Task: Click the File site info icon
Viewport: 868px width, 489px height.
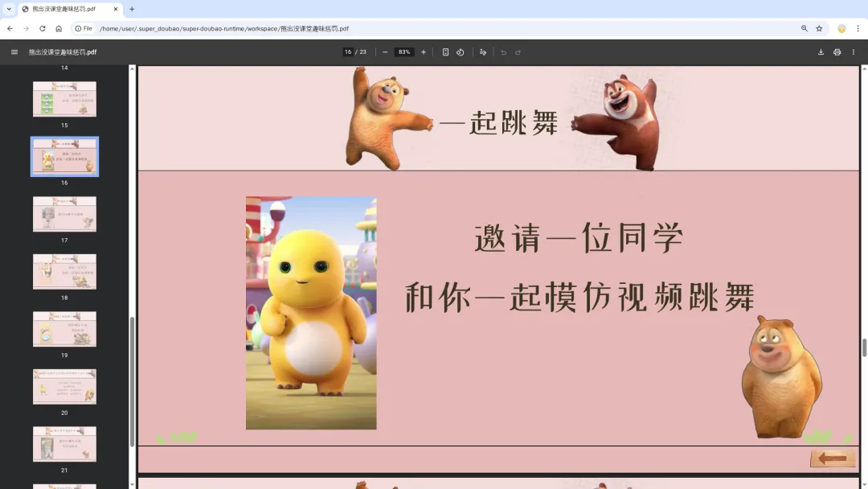Action: [84, 28]
